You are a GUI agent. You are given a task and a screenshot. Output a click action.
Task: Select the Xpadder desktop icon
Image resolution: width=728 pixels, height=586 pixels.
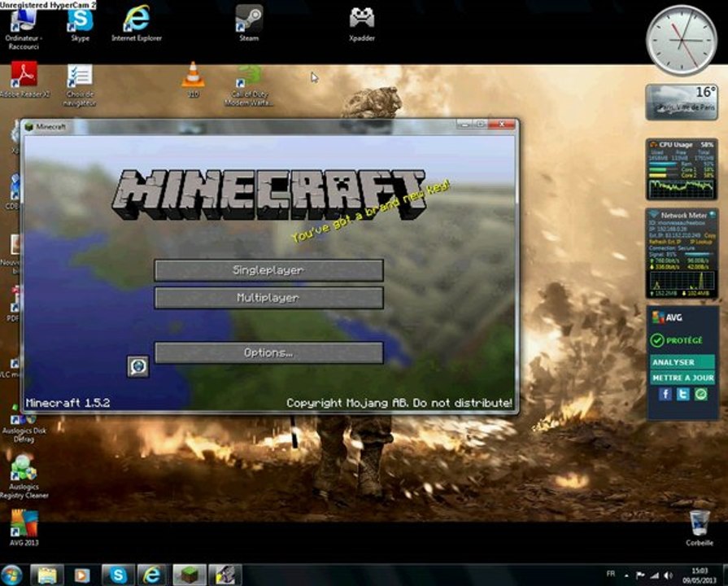point(362,24)
